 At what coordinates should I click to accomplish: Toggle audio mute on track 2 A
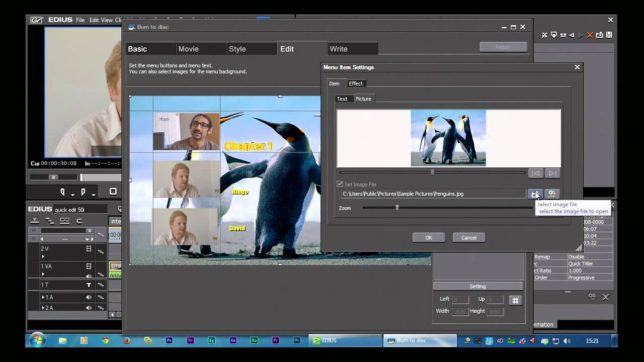click(89, 308)
